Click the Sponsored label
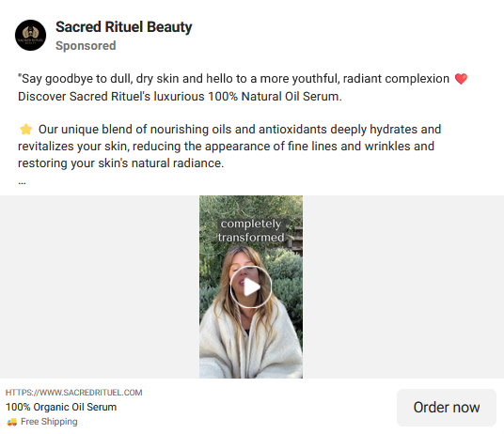The width and height of the screenshot is (504, 434). coord(86,46)
